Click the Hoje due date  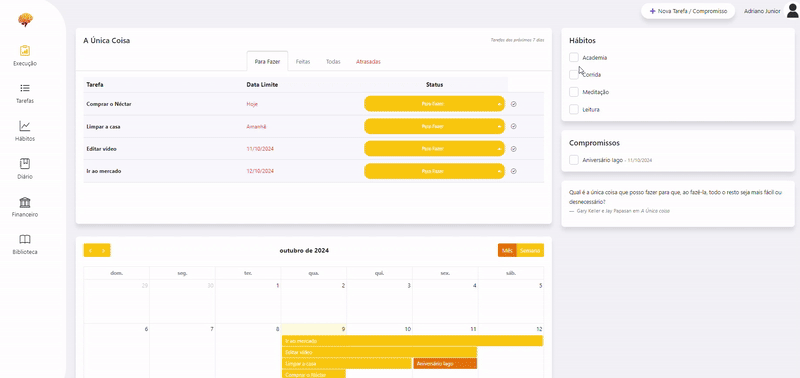[252, 104]
